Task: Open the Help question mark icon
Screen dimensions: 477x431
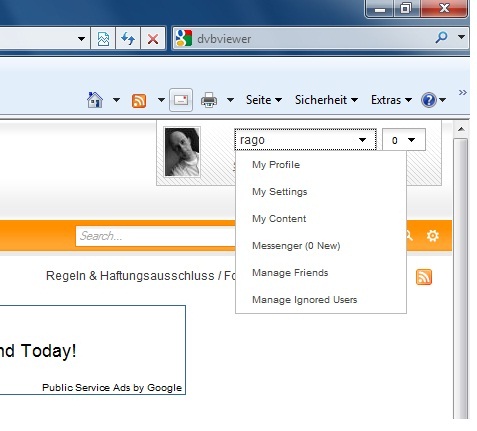Action: point(429,100)
